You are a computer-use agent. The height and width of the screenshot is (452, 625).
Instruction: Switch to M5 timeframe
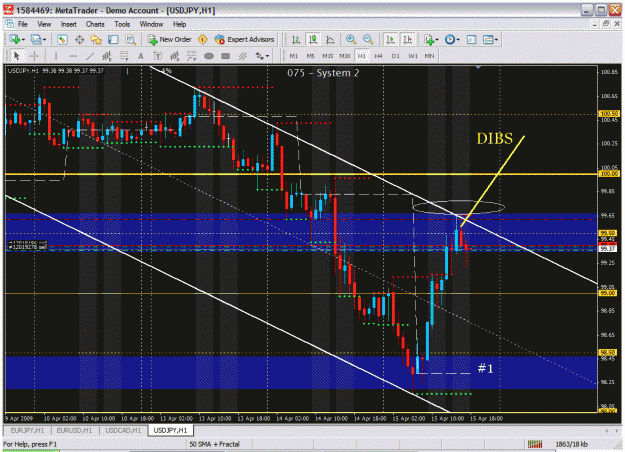(x=311, y=56)
